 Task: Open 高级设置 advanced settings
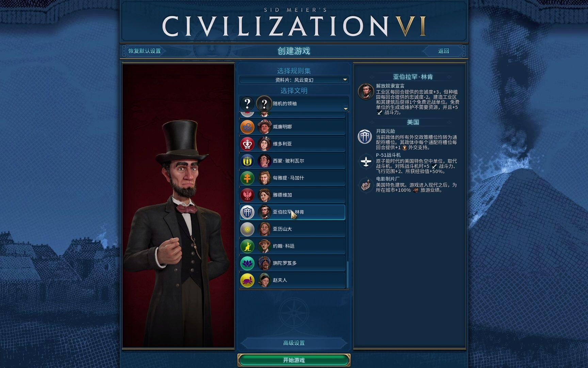click(294, 343)
